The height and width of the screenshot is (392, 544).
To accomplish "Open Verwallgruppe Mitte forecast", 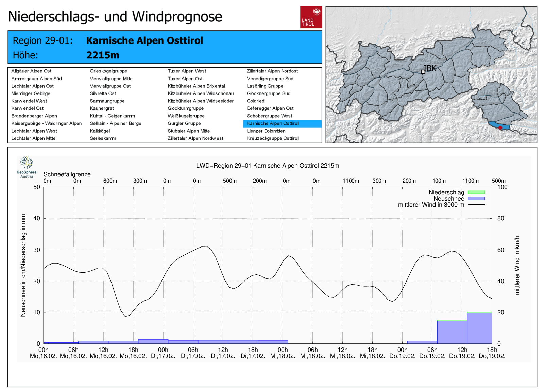I will [x=111, y=79].
